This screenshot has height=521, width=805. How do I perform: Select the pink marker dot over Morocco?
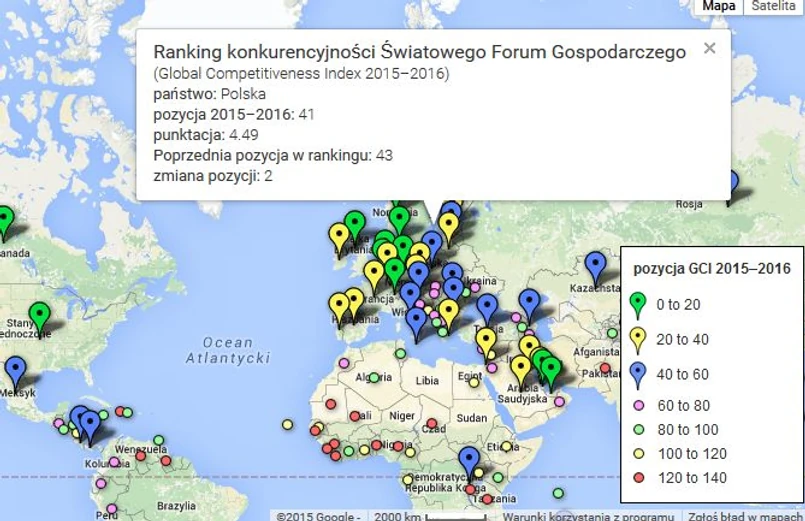point(344,363)
